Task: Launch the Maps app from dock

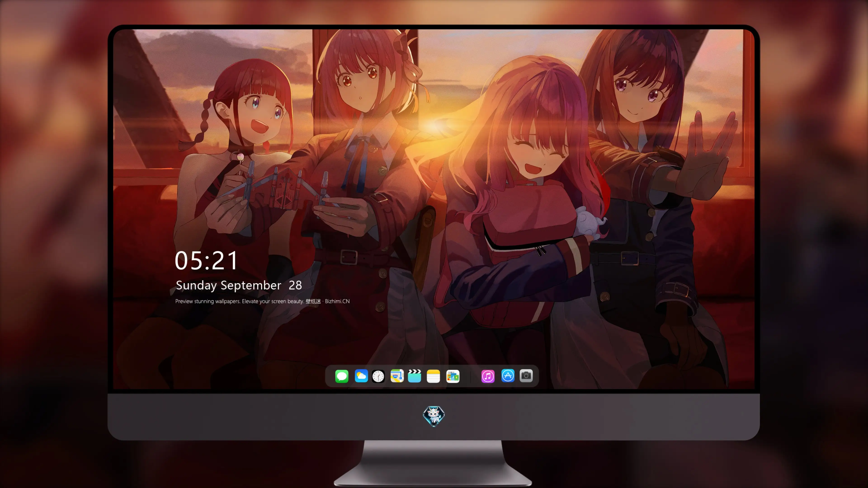Action: coord(397,376)
